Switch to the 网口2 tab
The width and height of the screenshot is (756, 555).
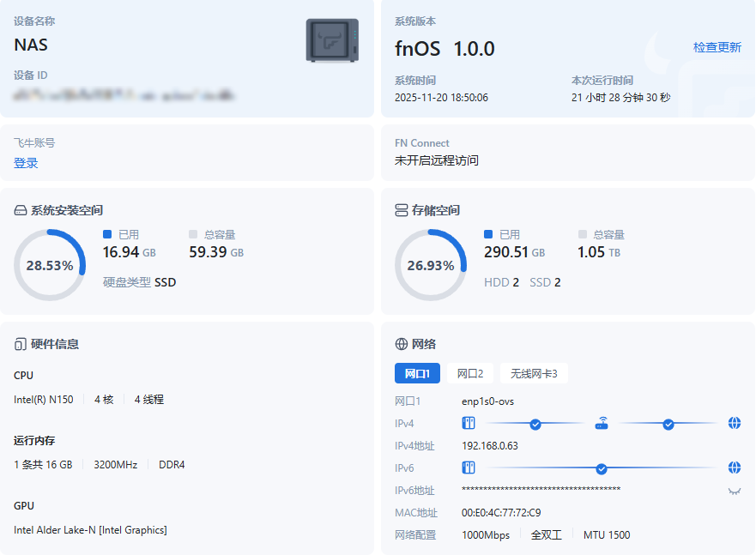pyautogui.click(x=470, y=373)
